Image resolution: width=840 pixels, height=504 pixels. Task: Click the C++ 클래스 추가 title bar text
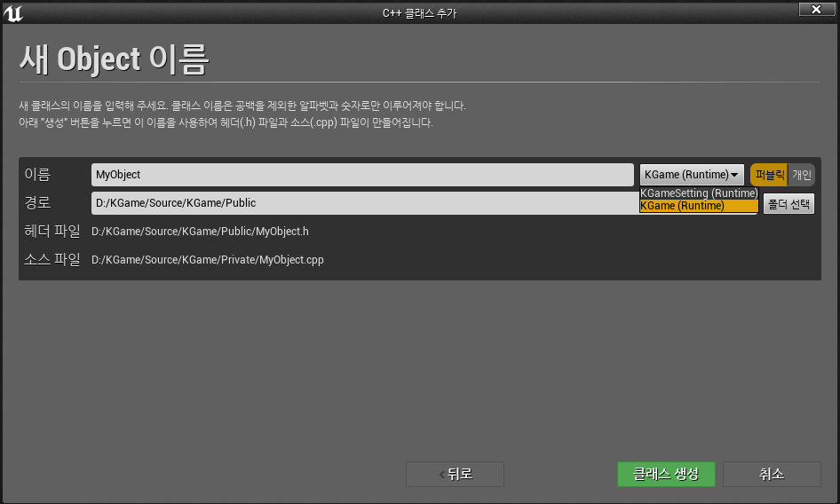(419, 13)
